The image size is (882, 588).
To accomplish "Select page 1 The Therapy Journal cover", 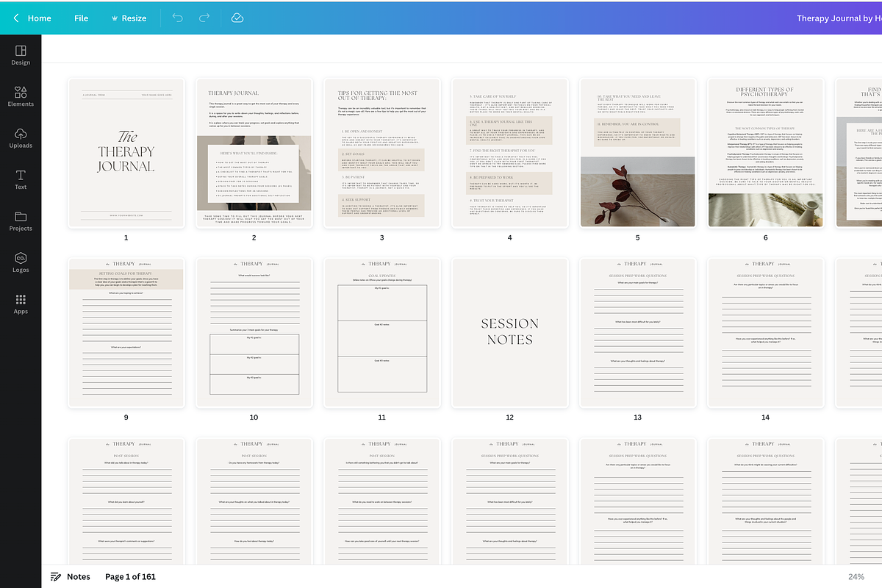I will coord(126,154).
